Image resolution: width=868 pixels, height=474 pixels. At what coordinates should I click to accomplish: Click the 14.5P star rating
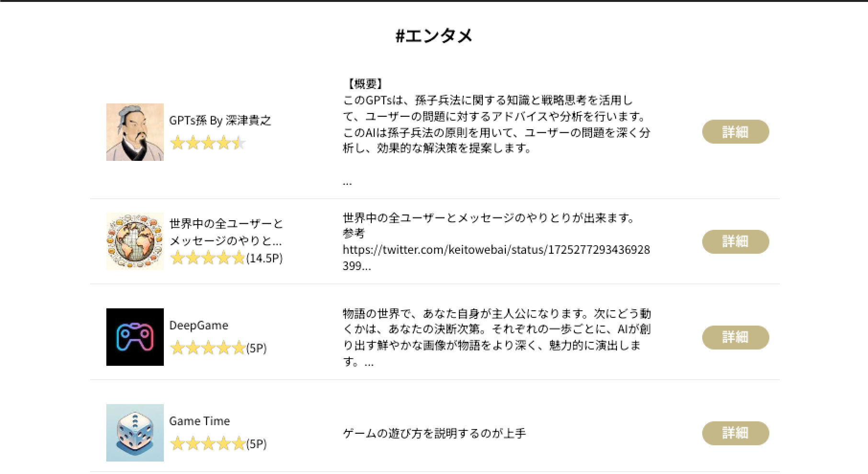(226, 259)
